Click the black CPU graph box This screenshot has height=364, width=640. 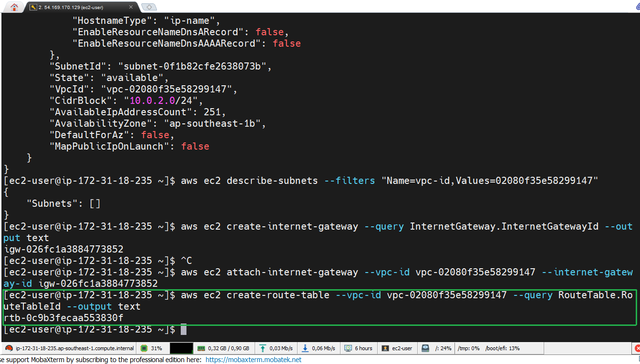tap(181, 348)
